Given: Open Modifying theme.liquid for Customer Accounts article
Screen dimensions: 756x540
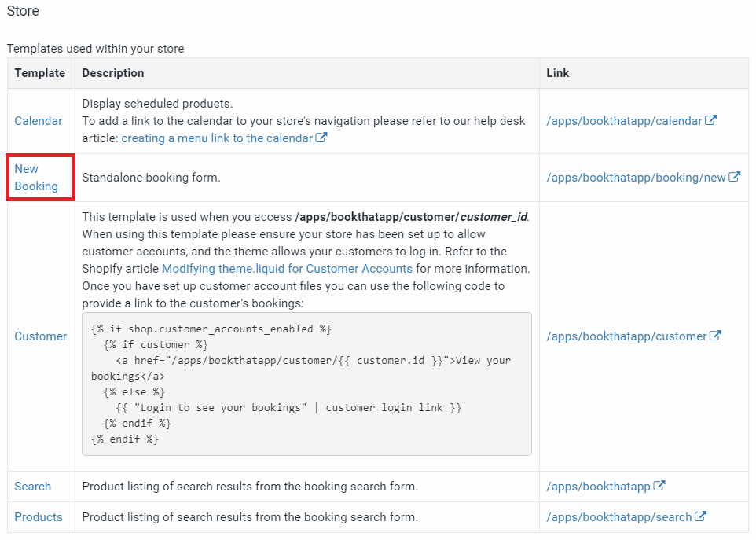Looking at the screenshot, I should [x=288, y=269].
